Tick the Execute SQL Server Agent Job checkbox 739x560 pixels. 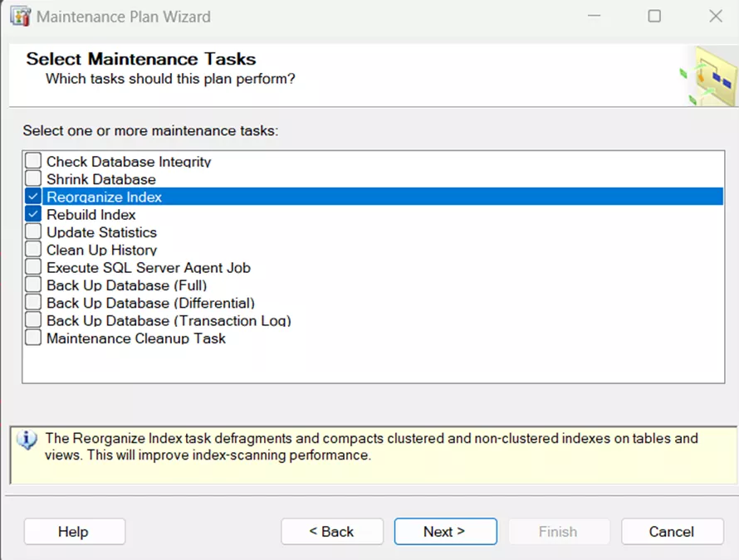coord(33,267)
